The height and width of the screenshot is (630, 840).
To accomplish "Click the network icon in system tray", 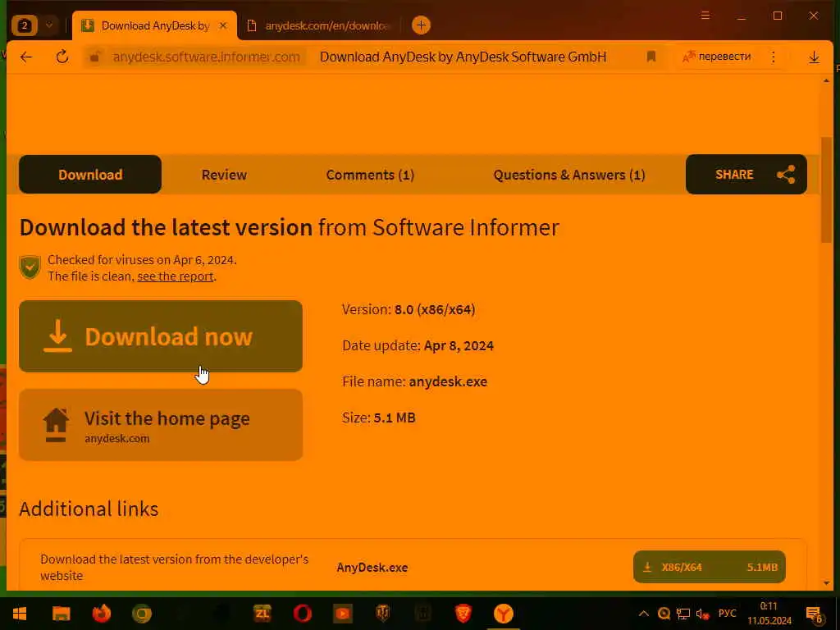I will tap(683, 614).
